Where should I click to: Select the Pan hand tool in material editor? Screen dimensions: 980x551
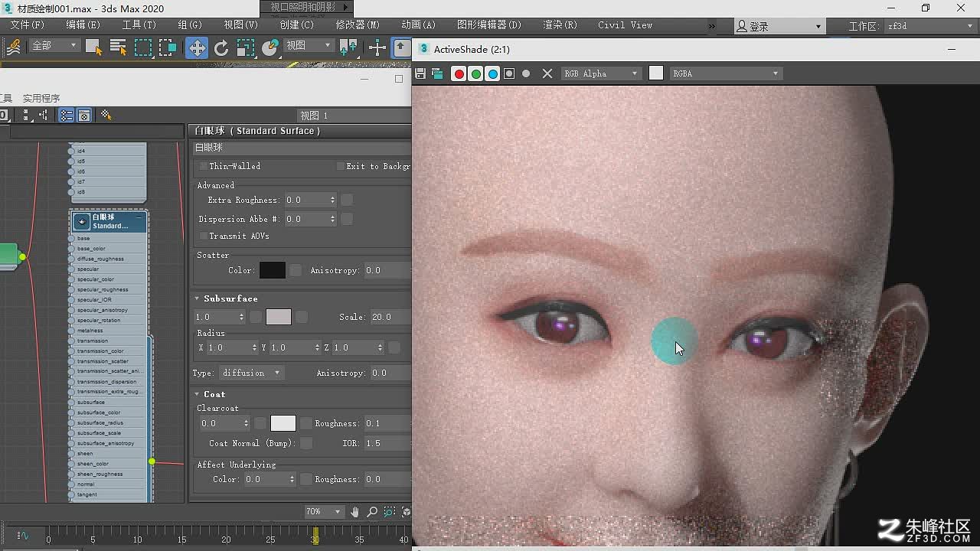point(355,511)
